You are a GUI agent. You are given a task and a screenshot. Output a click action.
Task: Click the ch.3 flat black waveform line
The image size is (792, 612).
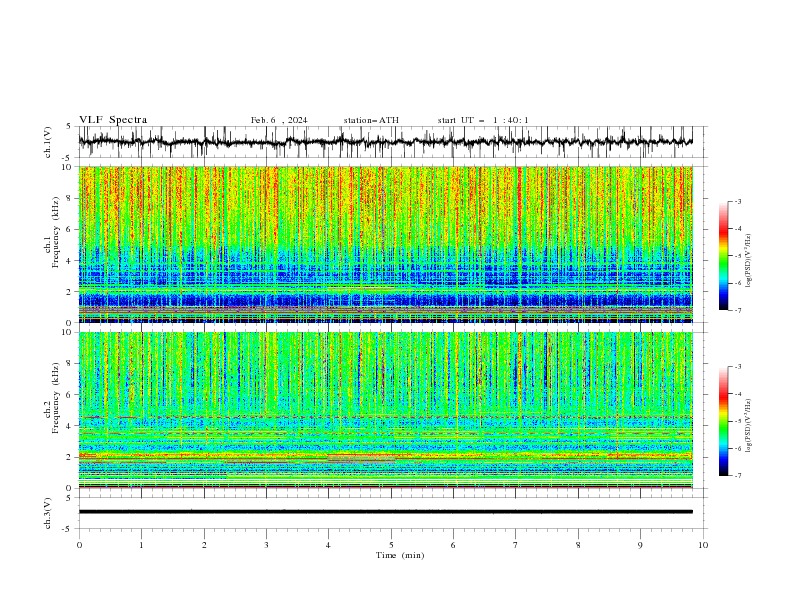click(385, 512)
